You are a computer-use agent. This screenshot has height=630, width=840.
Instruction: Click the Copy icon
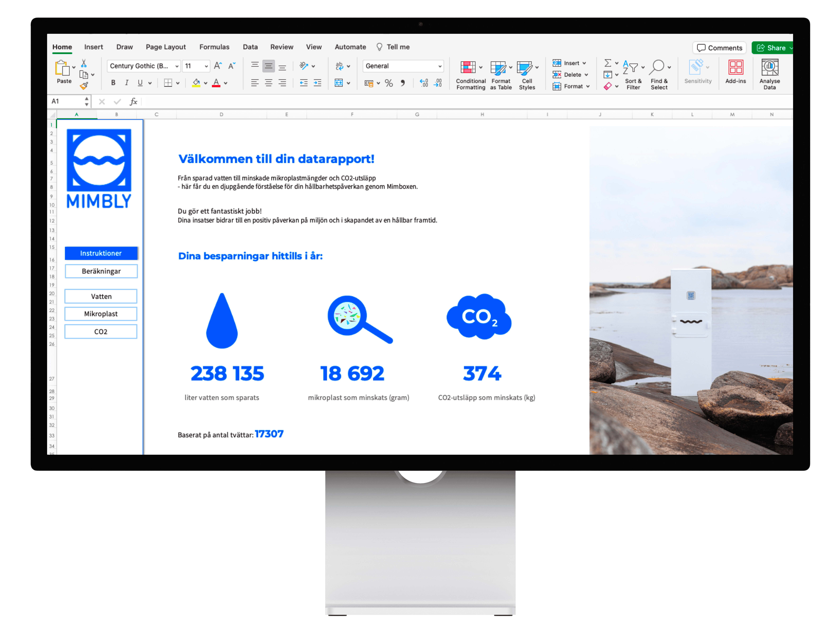[x=84, y=75]
